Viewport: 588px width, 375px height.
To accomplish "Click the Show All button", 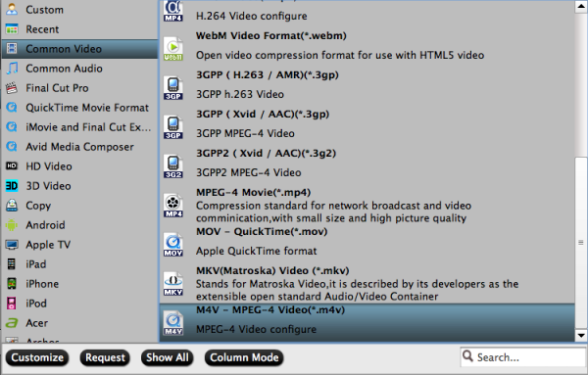I will click(168, 357).
